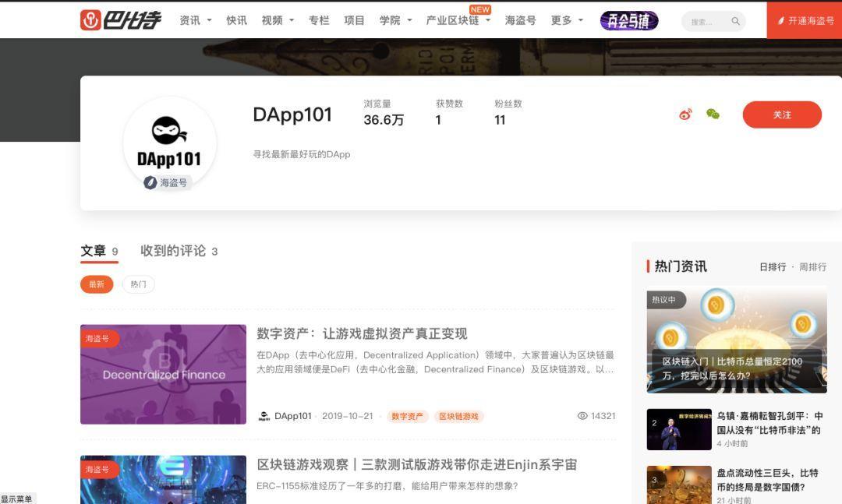Click the 区块链游戏 tag

click(x=458, y=416)
